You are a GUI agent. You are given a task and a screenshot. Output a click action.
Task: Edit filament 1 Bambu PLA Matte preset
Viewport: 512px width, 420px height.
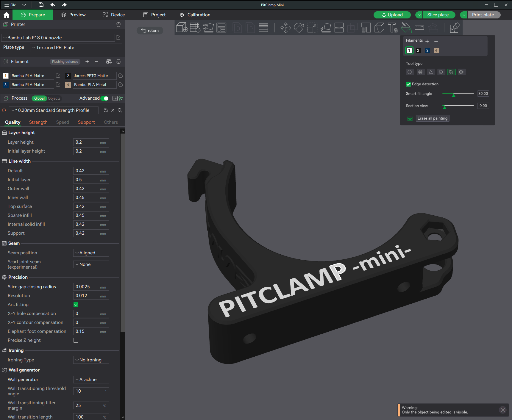(x=58, y=76)
